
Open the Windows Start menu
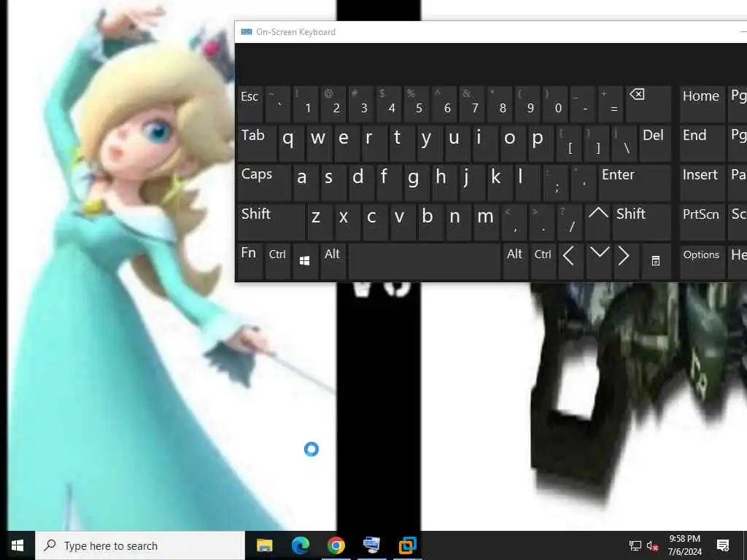click(18, 545)
